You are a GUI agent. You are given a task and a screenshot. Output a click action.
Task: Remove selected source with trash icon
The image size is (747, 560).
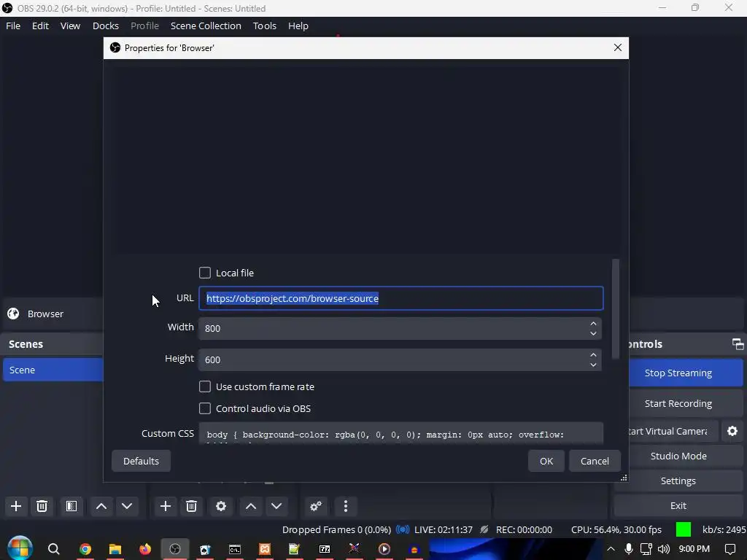(192, 506)
